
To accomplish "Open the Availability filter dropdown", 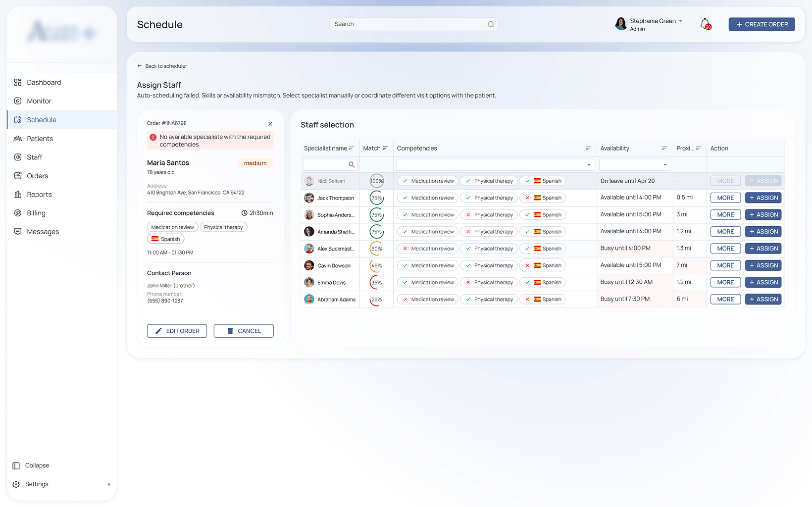I will [665, 165].
